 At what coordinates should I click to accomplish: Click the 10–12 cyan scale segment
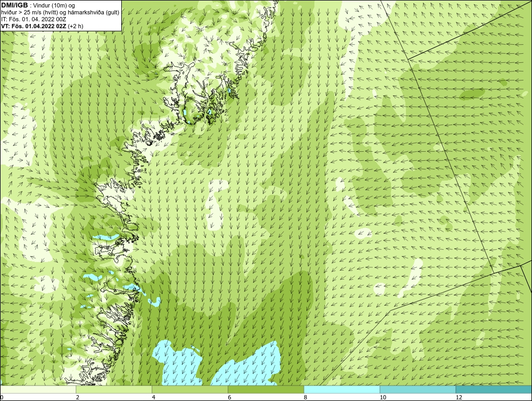[418, 389]
